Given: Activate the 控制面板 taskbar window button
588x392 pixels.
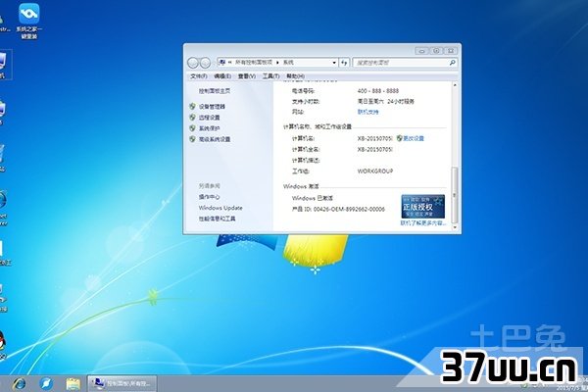Looking at the screenshot, I should pos(122,383).
